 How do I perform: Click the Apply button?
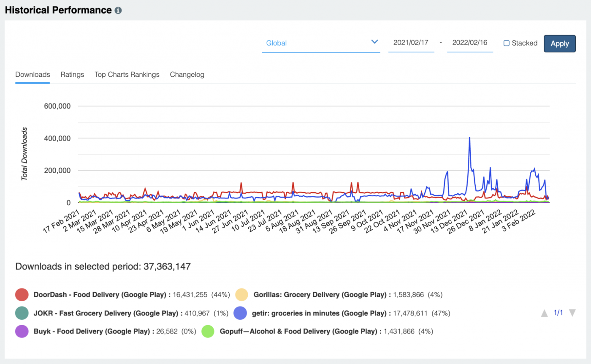coord(560,43)
